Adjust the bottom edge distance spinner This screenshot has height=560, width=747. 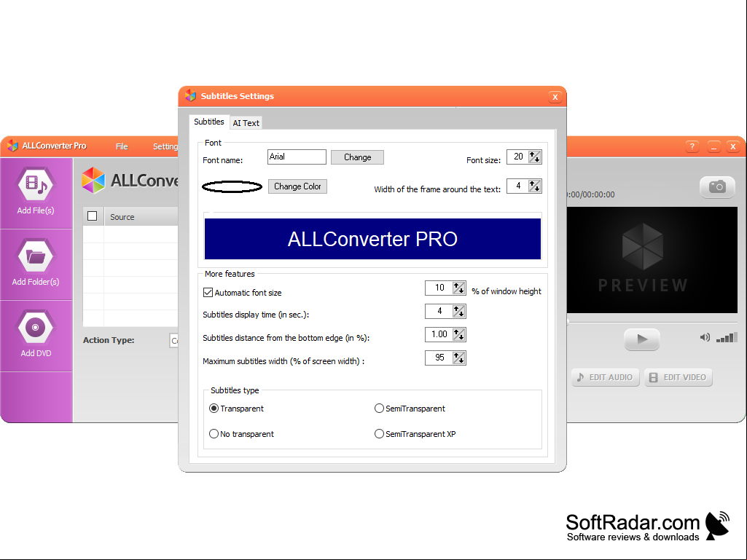[459, 335]
